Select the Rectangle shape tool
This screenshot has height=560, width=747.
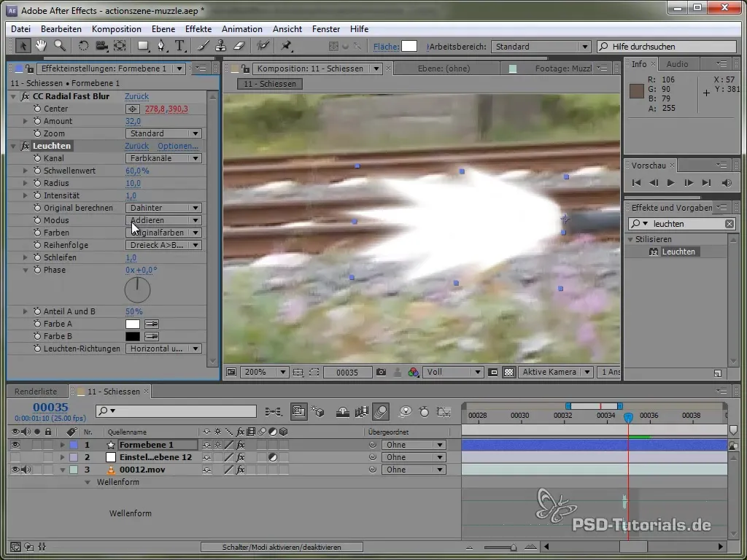(x=143, y=46)
